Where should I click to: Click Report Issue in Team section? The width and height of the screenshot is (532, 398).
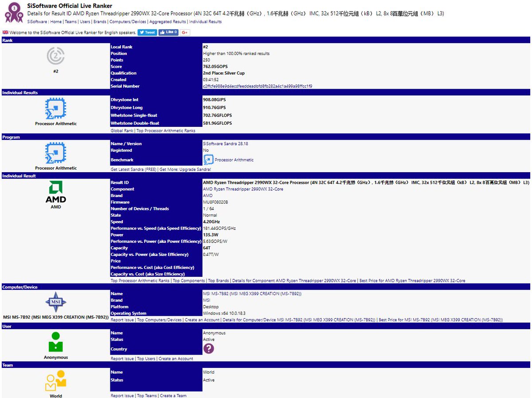[x=122, y=396]
